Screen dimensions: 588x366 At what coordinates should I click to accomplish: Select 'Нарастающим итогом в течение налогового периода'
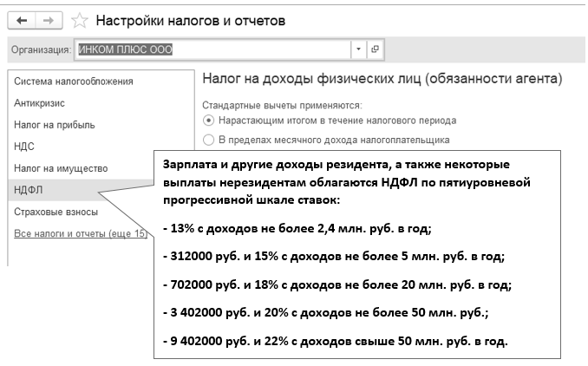coord(208,120)
